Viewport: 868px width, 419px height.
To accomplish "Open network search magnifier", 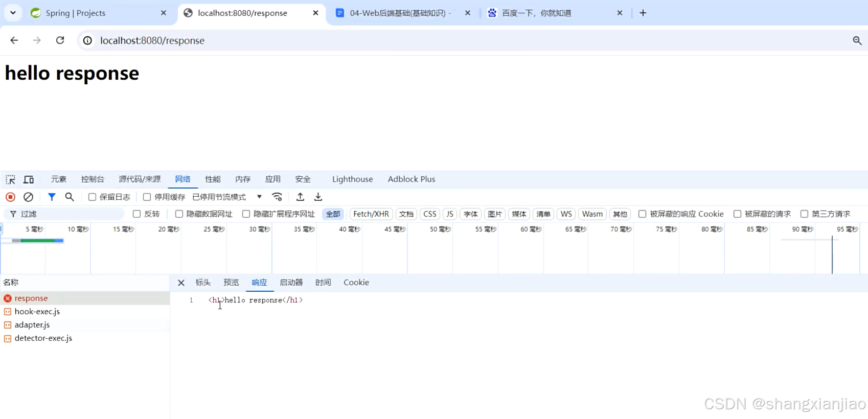I will 70,197.
